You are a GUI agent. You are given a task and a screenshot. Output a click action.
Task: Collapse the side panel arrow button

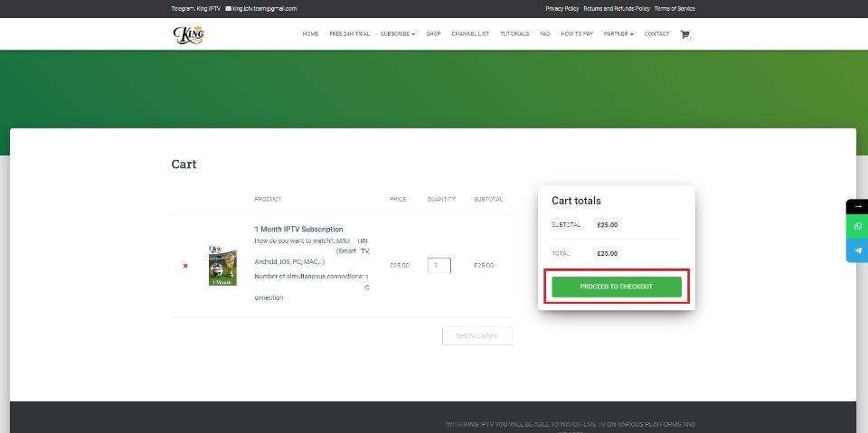(x=857, y=206)
